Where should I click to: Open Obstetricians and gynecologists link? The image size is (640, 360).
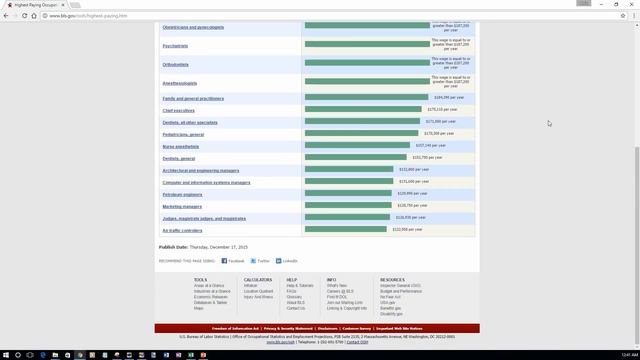click(x=193, y=27)
